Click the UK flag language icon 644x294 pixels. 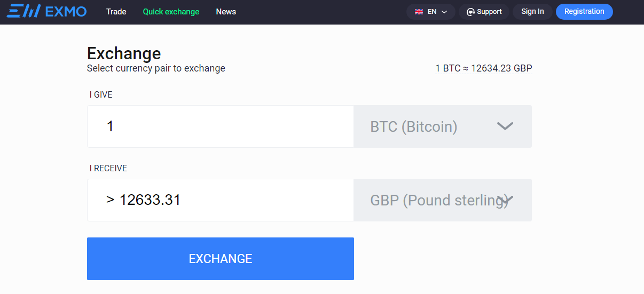pos(419,12)
